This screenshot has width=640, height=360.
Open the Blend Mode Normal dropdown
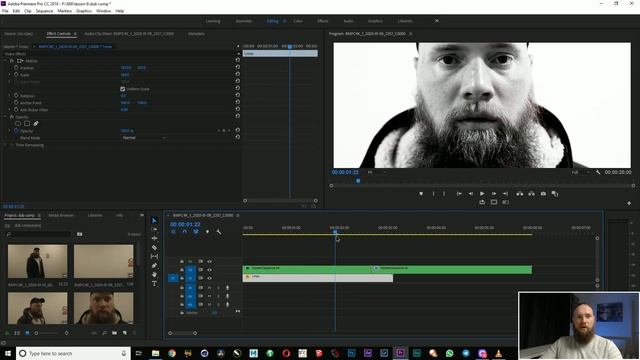[144, 138]
